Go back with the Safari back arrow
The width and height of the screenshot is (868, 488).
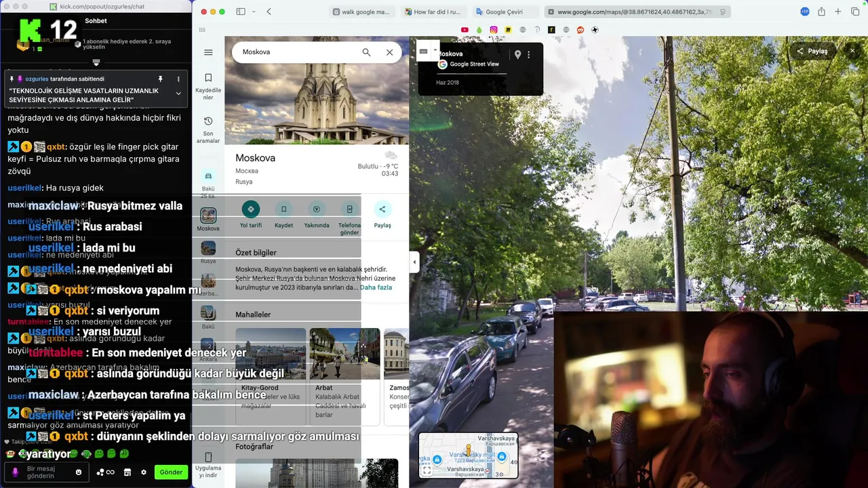(269, 12)
